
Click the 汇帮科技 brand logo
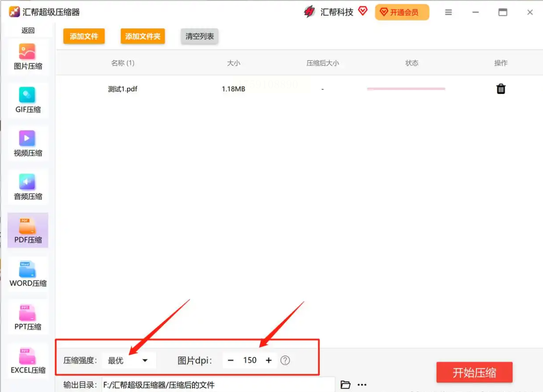pyautogui.click(x=310, y=12)
